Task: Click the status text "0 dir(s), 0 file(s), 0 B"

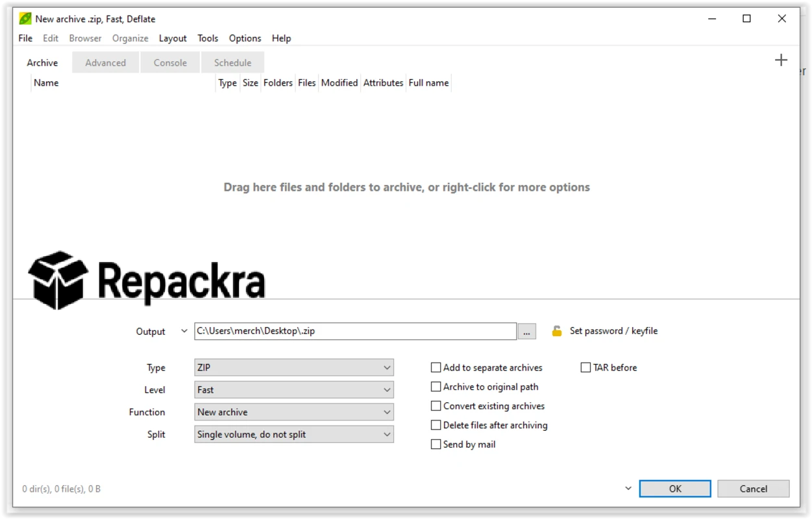Action: pyautogui.click(x=61, y=489)
